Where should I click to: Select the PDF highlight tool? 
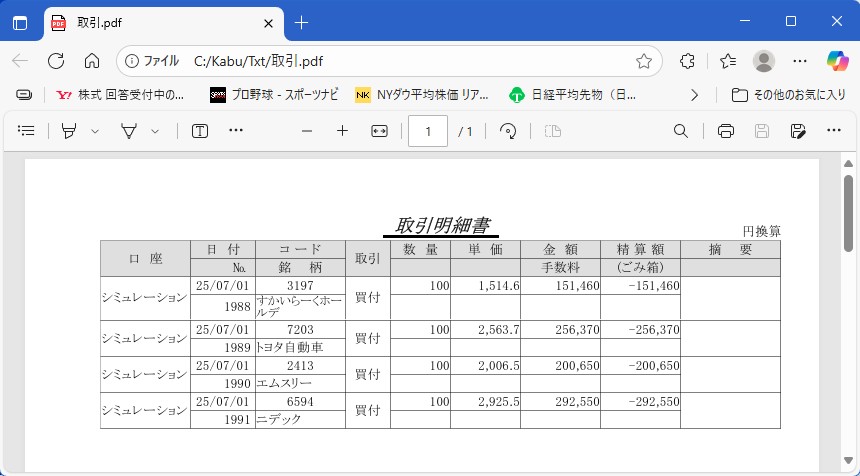click(x=69, y=131)
